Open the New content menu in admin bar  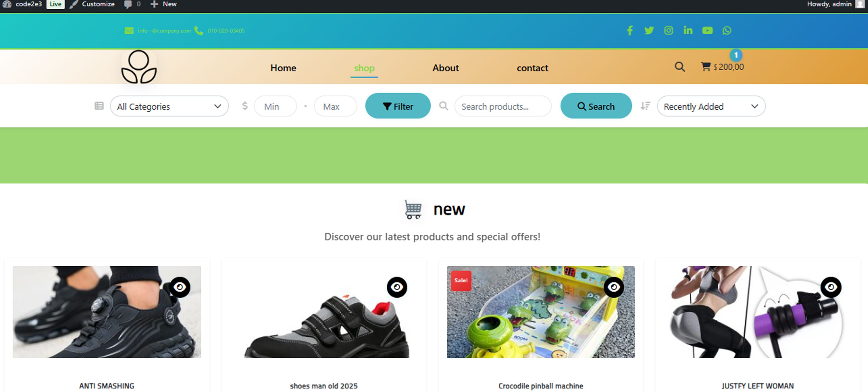(164, 4)
